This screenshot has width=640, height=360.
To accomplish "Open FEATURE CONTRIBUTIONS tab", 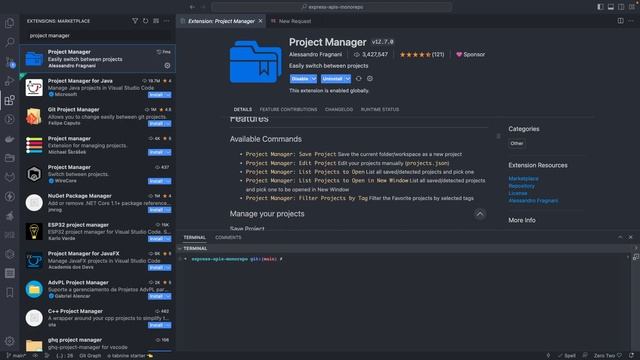I will click(x=288, y=109).
